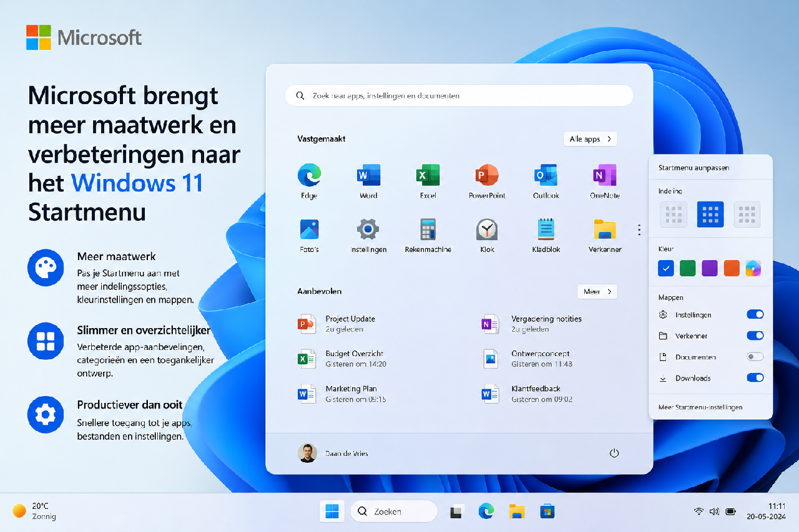Viewport: 799px width, 532px height.
Task: Choose the green color swatch
Action: [688, 268]
